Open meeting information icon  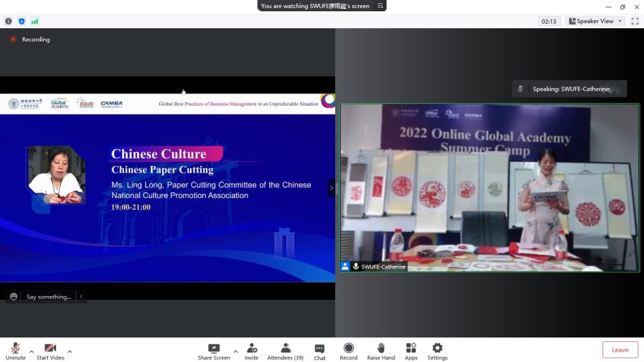tap(9, 21)
